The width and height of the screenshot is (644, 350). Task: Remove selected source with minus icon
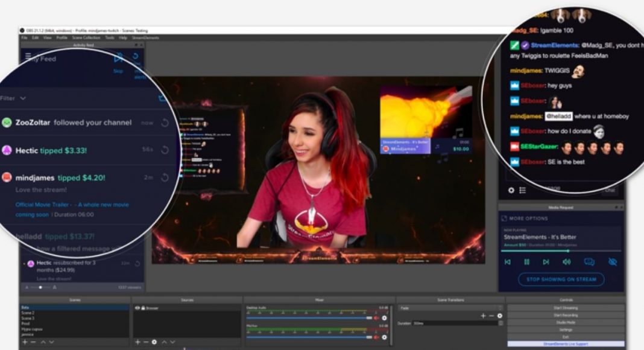(146, 342)
